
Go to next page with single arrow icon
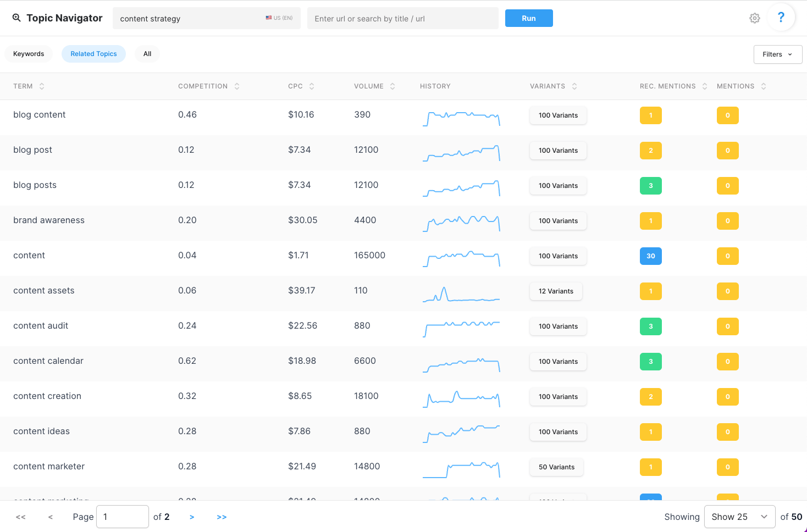192,517
